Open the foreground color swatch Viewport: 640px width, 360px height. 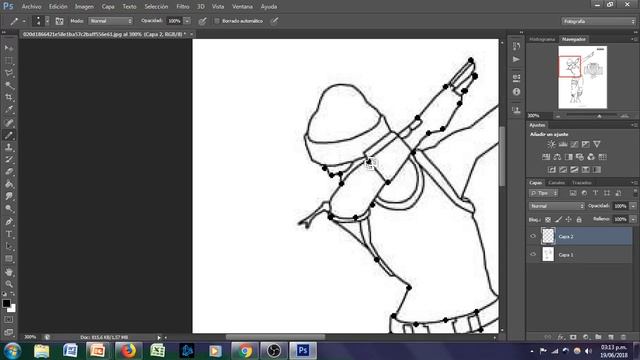click(6, 303)
